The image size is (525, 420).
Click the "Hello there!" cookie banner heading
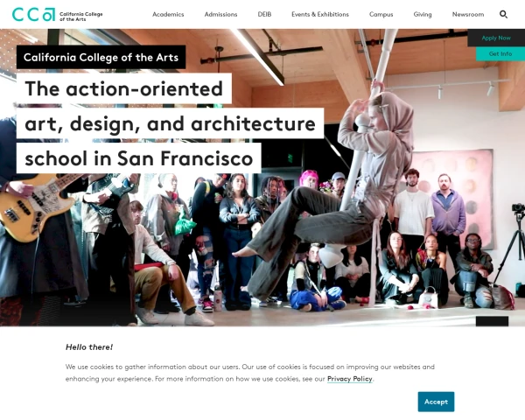click(89, 347)
